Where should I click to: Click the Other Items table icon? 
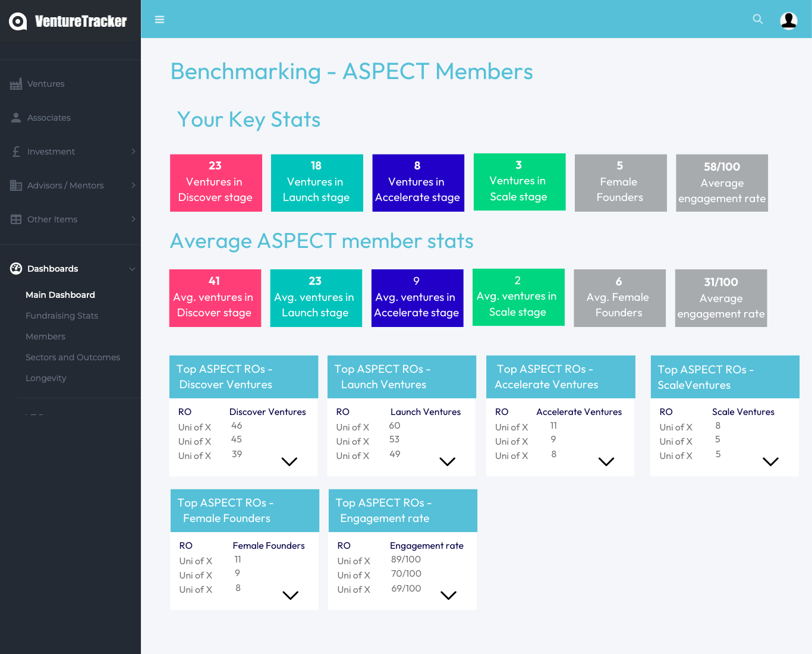coord(16,219)
